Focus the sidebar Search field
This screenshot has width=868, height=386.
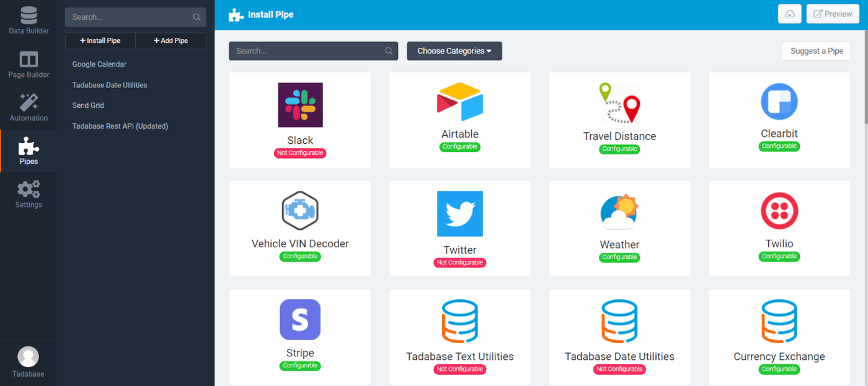(x=135, y=17)
